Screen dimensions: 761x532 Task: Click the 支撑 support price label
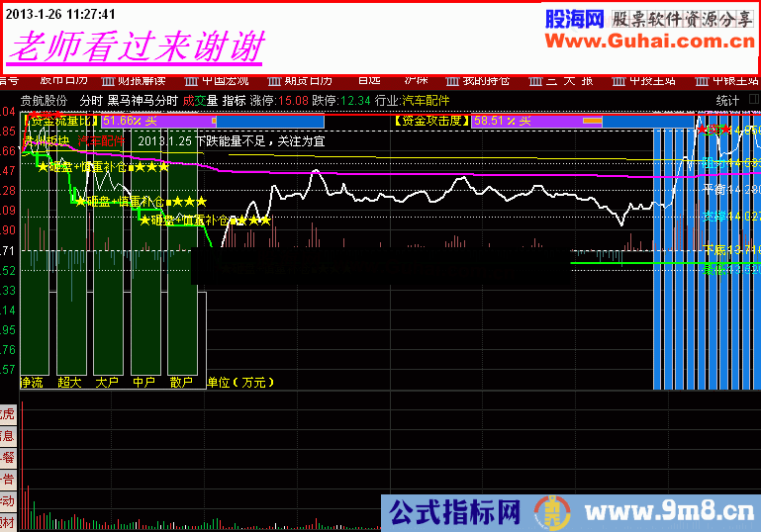pyautogui.click(x=731, y=216)
